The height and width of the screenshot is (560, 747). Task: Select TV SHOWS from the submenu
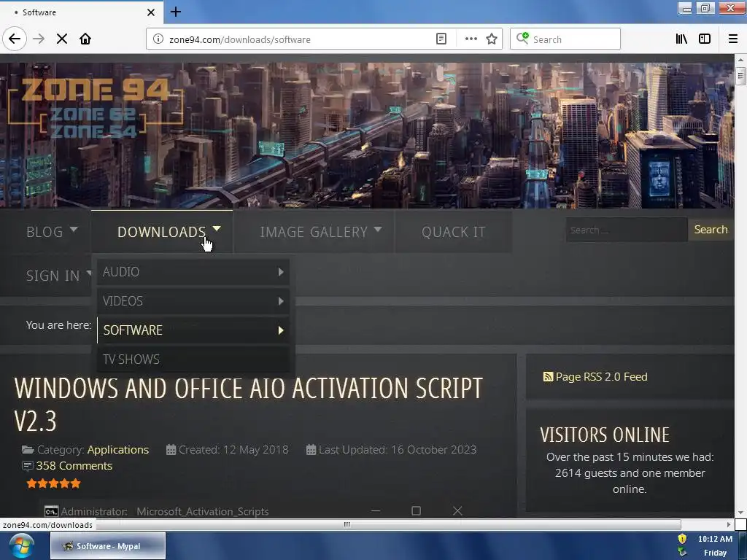tap(193, 359)
